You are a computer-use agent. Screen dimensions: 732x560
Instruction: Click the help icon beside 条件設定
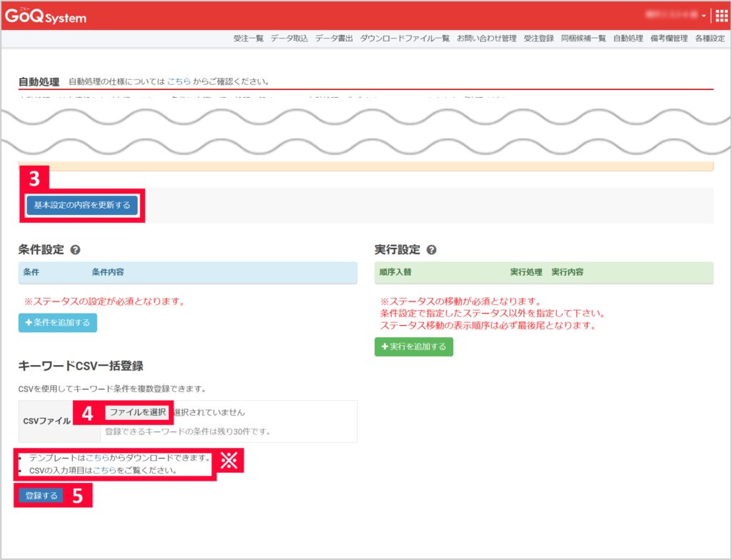pos(74,250)
